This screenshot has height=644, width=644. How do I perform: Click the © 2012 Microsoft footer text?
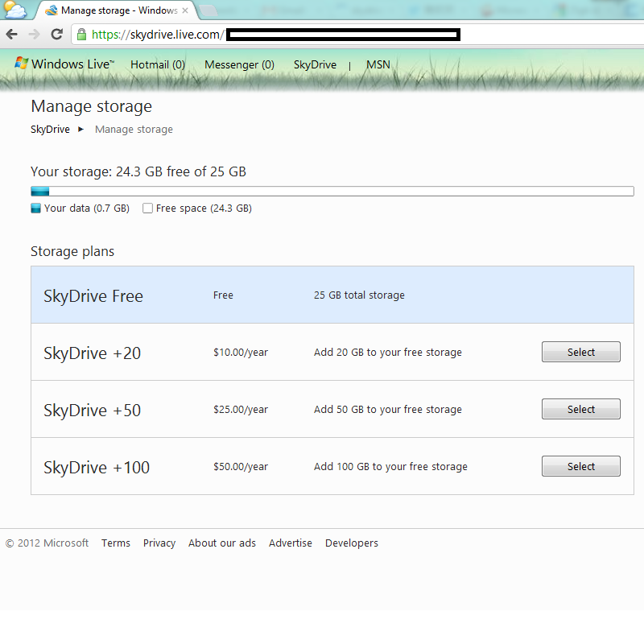pos(47,543)
